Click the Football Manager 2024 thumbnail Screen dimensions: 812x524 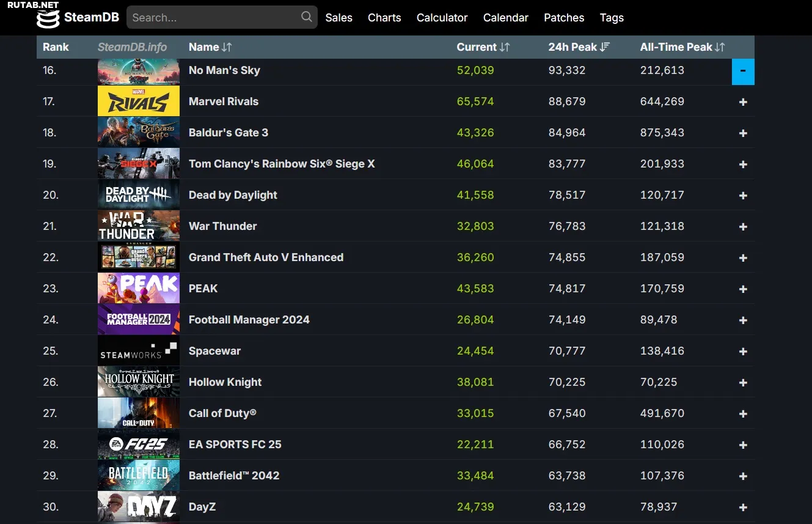coord(139,319)
